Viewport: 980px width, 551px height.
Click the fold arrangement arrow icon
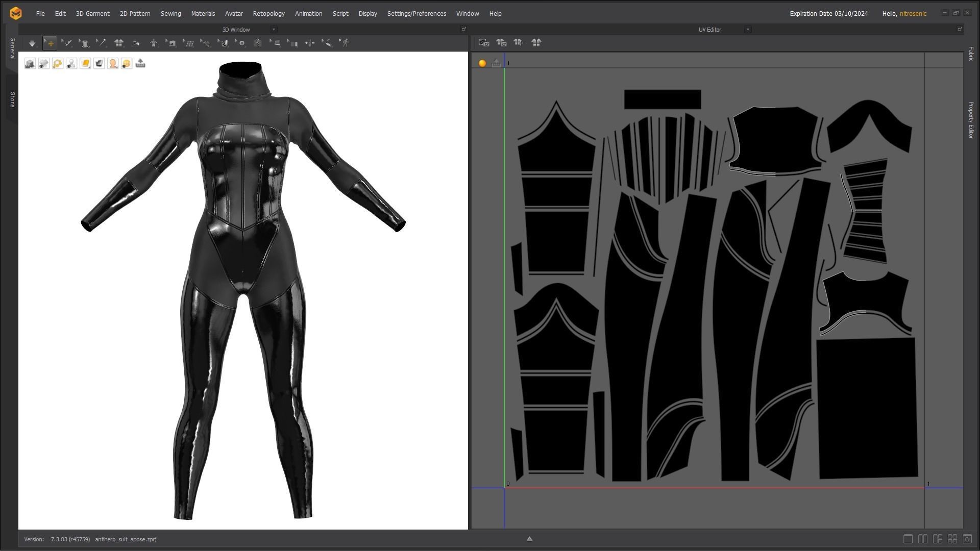(x=136, y=43)
